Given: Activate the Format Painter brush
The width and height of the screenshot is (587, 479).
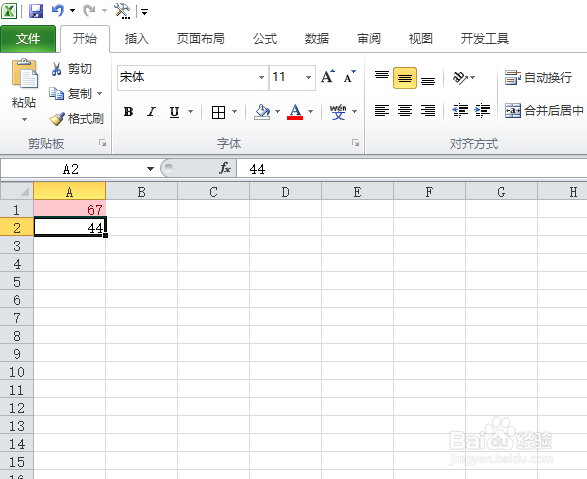Looking at the screenshot, I should [x=57, y=119].
